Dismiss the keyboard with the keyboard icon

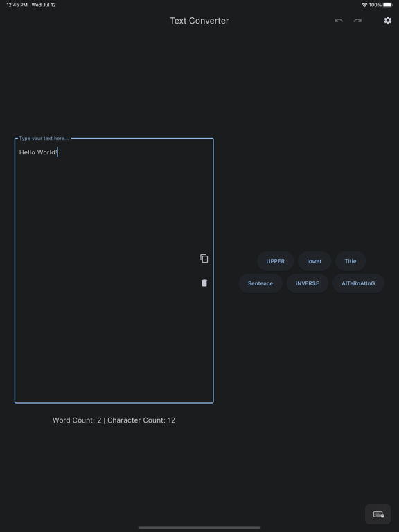[378, 515]
